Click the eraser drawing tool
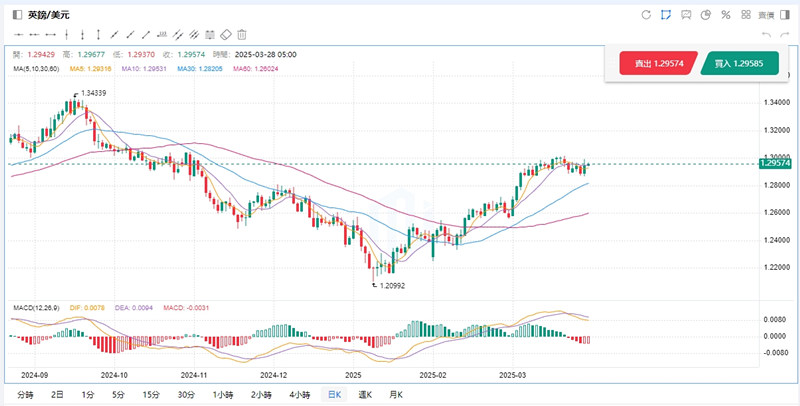This screenshot has width=800, height=406. coord(226,35)
